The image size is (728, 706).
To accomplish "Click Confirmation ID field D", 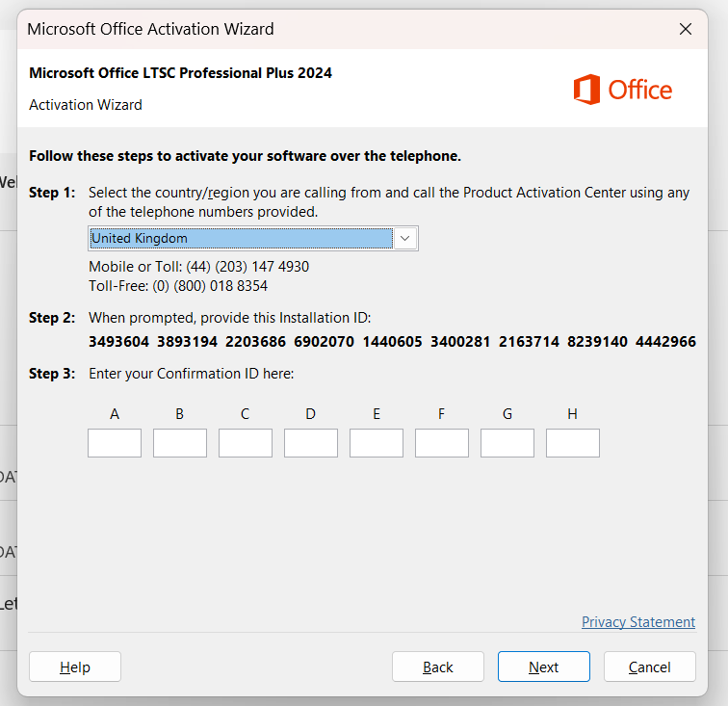I will [311, 443].
